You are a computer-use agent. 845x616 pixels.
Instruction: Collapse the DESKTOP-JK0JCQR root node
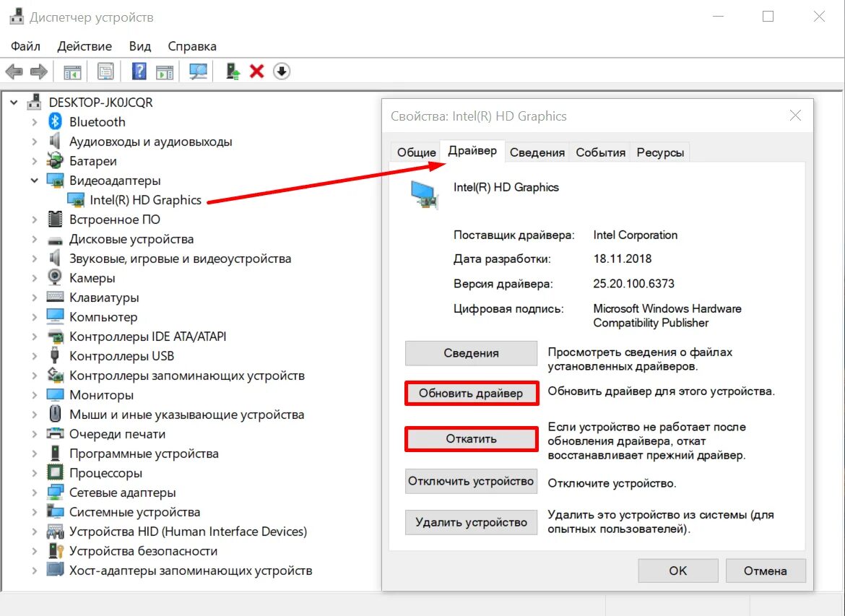[14, 102]
